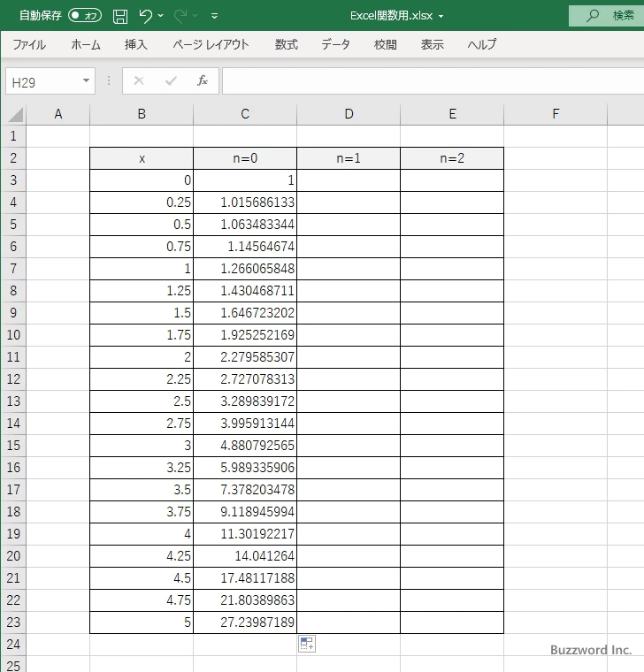Open the ページ レイアウト tab
644x672 pixels.
(211, 44)
